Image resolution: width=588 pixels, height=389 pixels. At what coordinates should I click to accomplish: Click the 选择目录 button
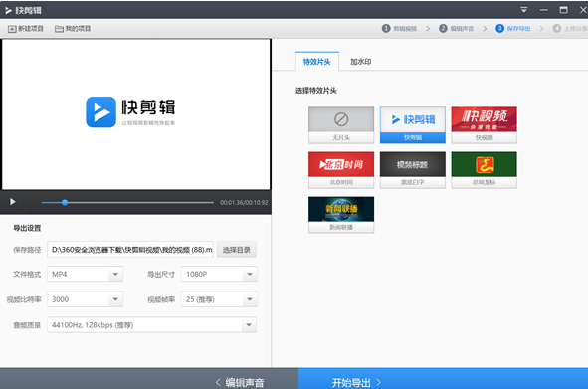pyautogui.click(x=237, y=250)
